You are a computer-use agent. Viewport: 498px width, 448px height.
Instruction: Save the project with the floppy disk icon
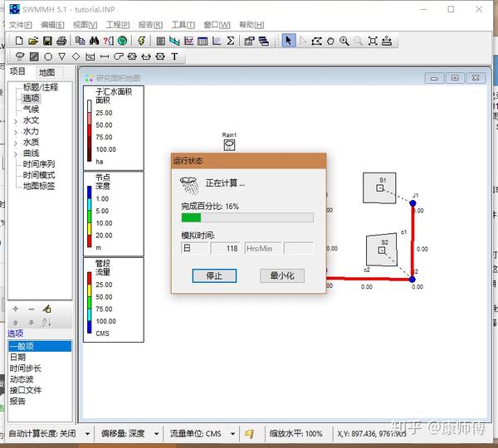tap(47, 41)
